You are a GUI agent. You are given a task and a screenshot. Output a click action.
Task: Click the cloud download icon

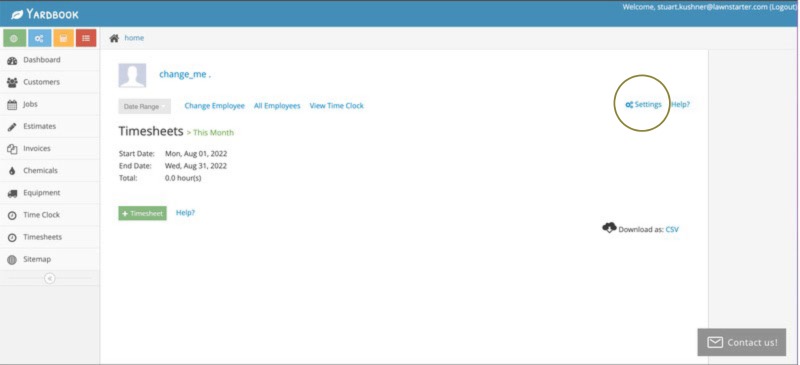609,228
